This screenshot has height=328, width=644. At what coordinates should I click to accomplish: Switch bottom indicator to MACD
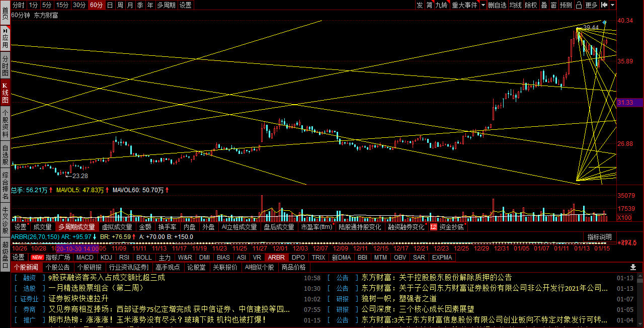[x=85, y=257]
